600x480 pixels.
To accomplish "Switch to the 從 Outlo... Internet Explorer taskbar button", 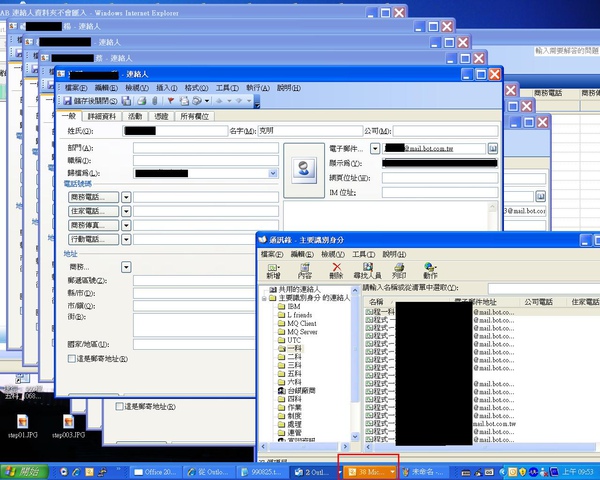I will 208,472.
